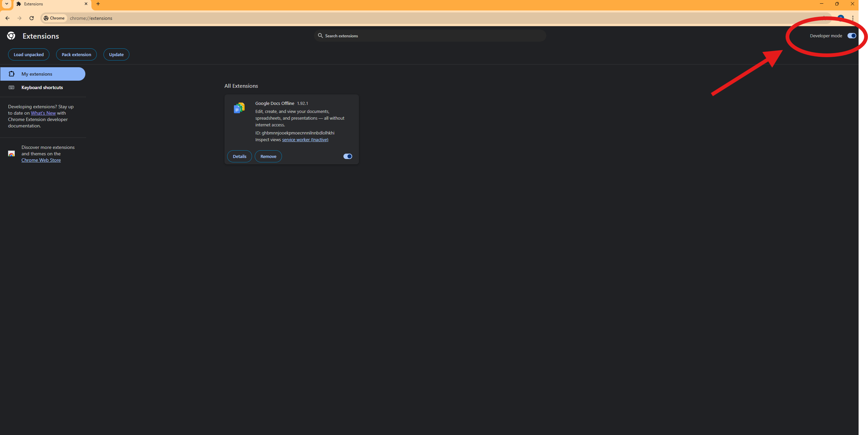
Task: Open Details for Google Docs Offline
Action: coord(239,156)
